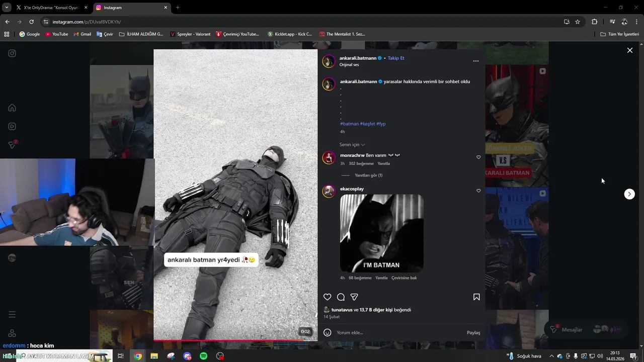Image resolution: width=644 pixels, height=362 pixels.
Task: Open the Soğuk hava weather widget
Action: tap(524, 356)
